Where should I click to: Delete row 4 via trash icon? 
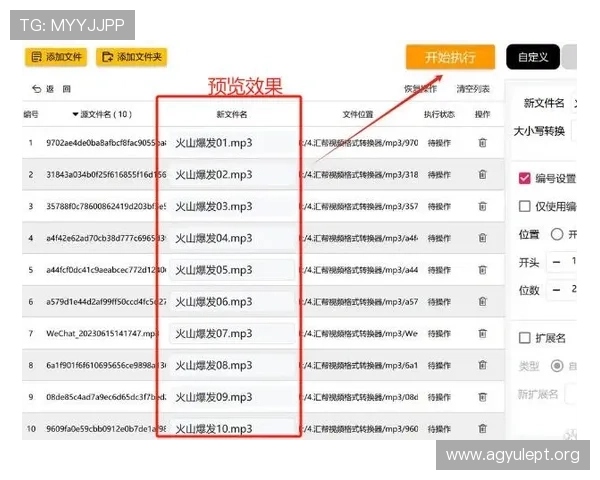[483, 238]
